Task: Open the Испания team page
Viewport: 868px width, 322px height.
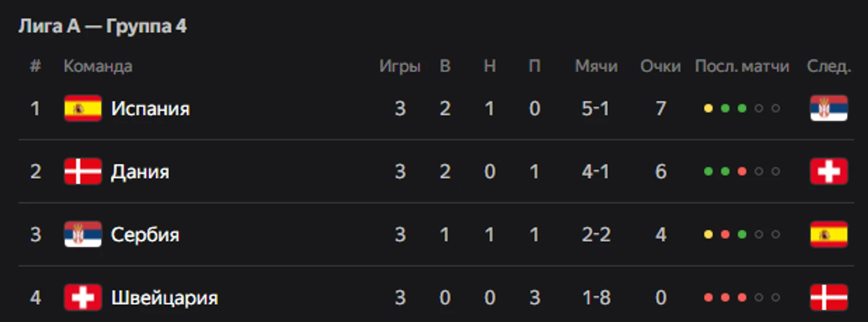Action: pyautogui.click(x=150, y=109)
